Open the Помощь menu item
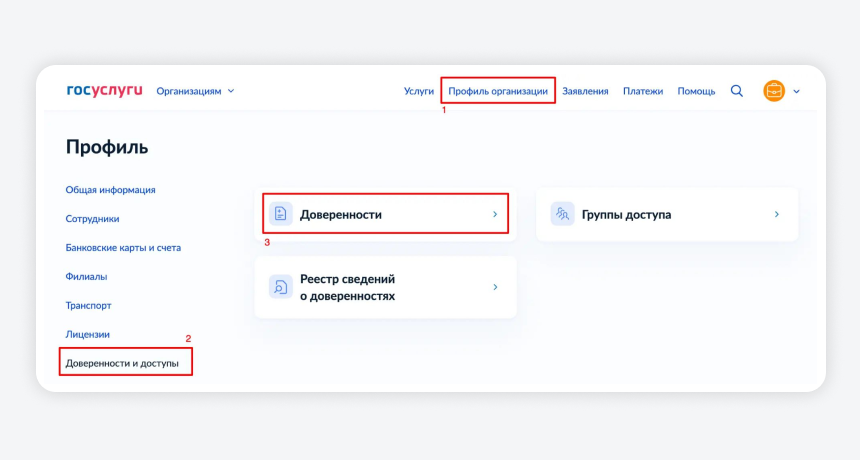The width and height of the screenshot is (860, 460). coord(696,91)
